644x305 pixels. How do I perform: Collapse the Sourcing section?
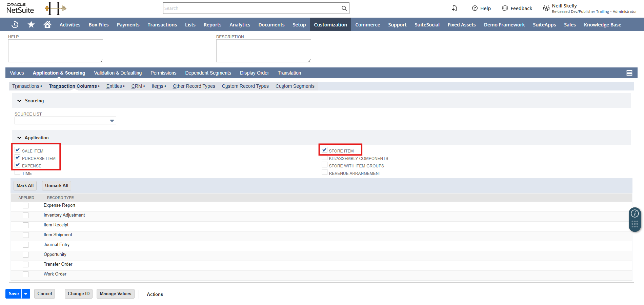pyautogui.click(x=19, y=101)
